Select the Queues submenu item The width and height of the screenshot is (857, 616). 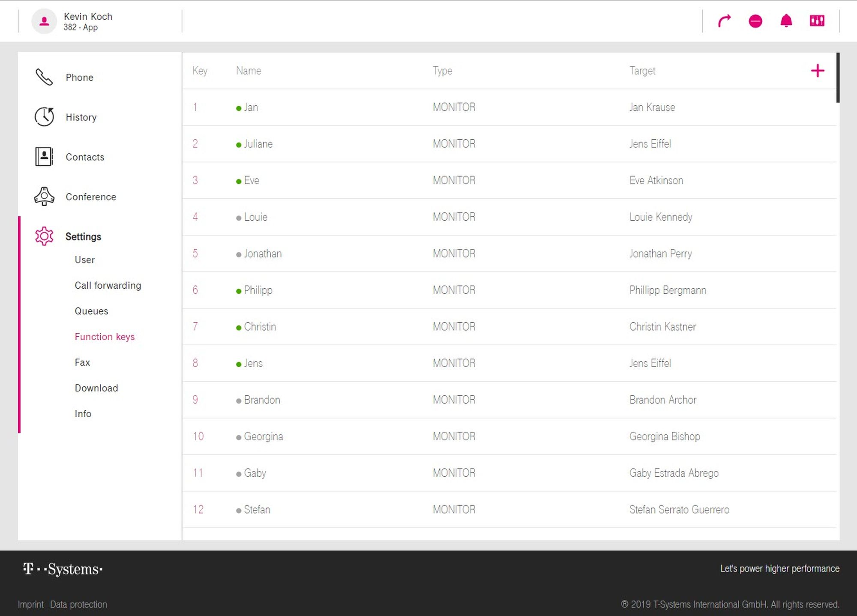pos(91,311)
